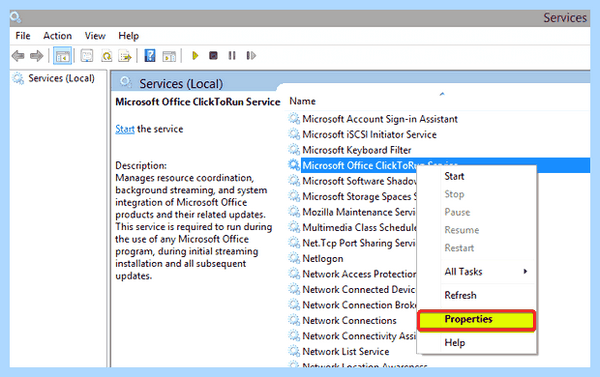
Task: Select Network Connectivity Assistant row
Action: 359,336
